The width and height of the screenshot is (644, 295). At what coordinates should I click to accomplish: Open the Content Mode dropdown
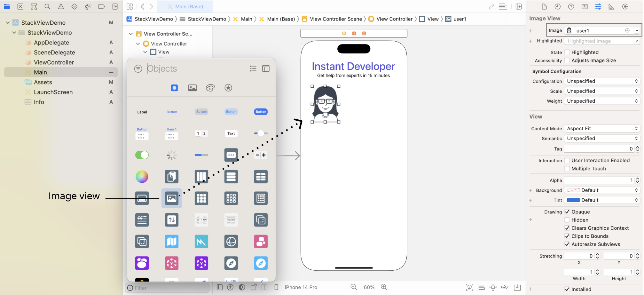pos(602,128)
